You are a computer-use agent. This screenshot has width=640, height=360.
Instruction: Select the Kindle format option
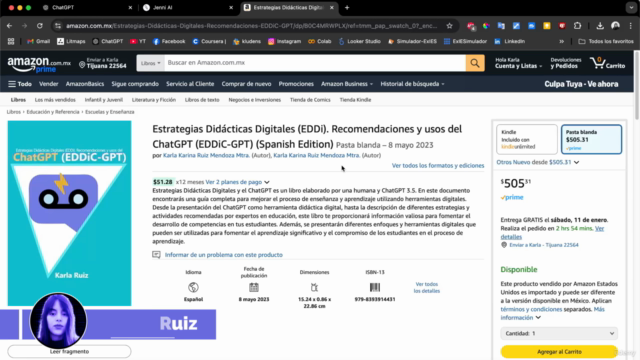pos(527,139)
